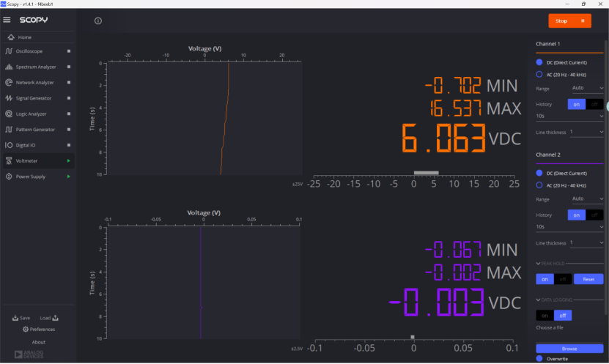Click Channel 1 voltage level bar
Viewport: 609px width, 364px height.
(x=426, y=173)
